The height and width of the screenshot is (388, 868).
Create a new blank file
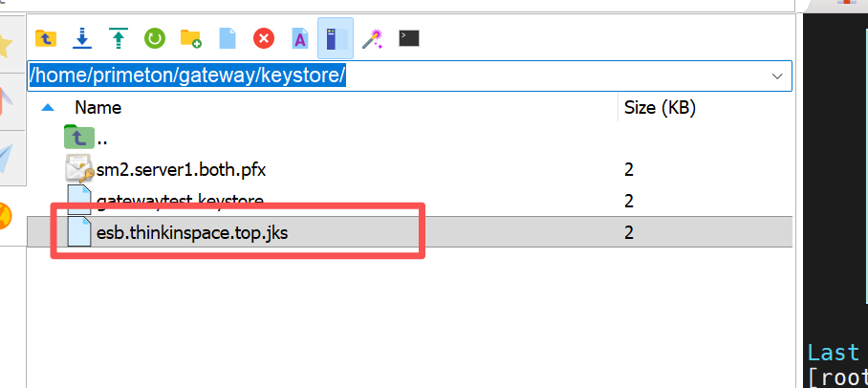click(x=228, y=38)
